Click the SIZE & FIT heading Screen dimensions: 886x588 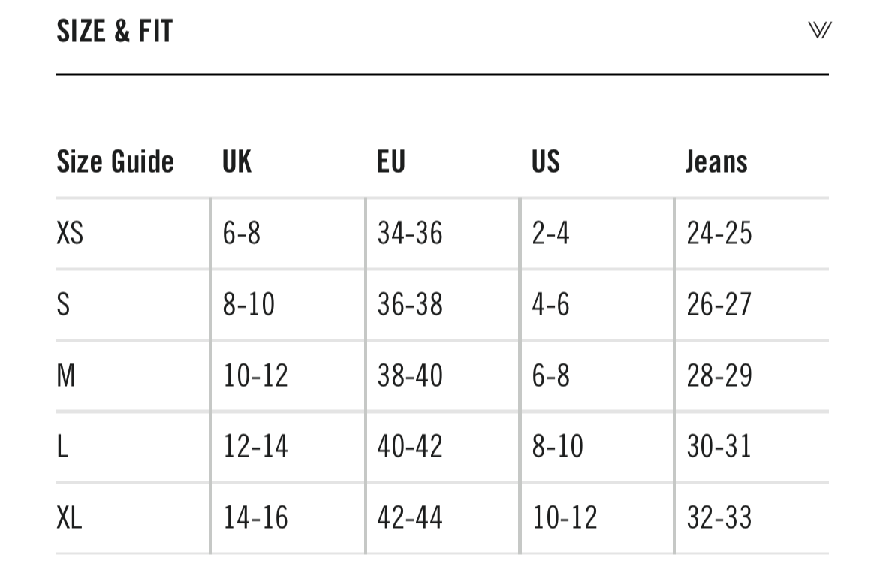coord(115,32)
